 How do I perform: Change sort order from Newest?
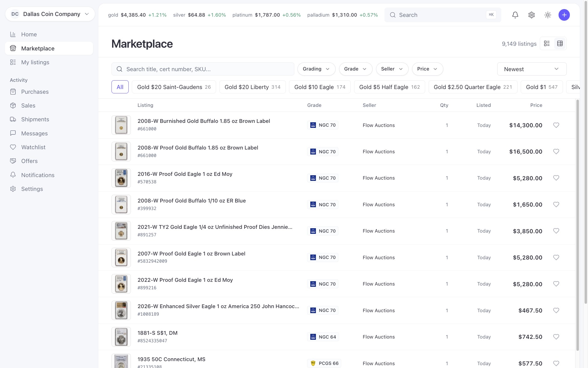(532, 69)
